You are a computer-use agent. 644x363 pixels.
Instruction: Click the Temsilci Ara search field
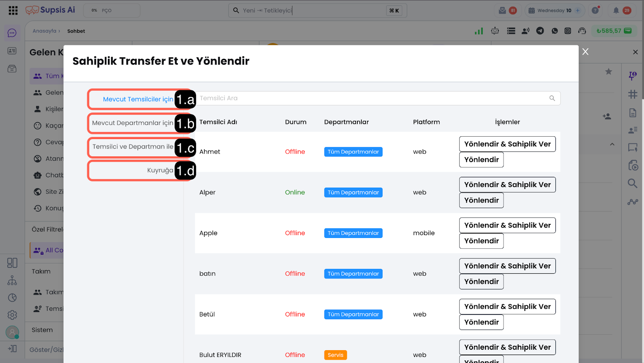[x=370, y=98]
